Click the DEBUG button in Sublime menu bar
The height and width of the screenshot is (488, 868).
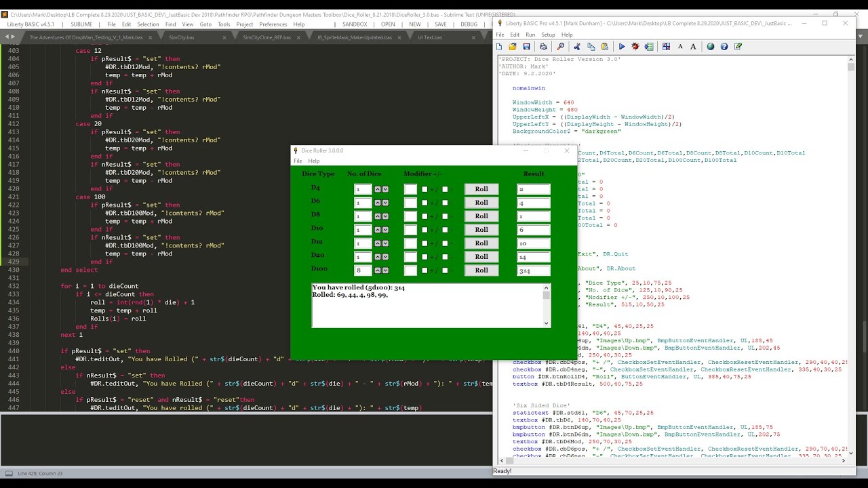click(x=469, y=24)
